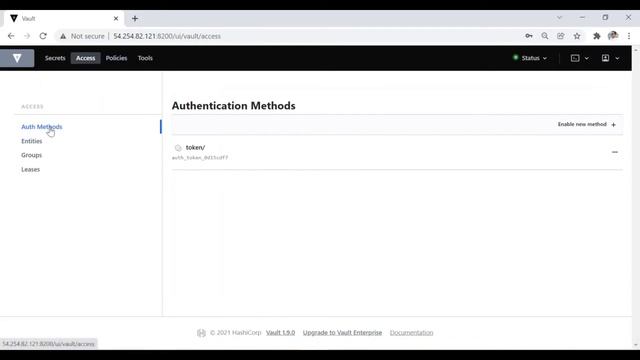Click the Authentication Methods heading text

[233, 106]
